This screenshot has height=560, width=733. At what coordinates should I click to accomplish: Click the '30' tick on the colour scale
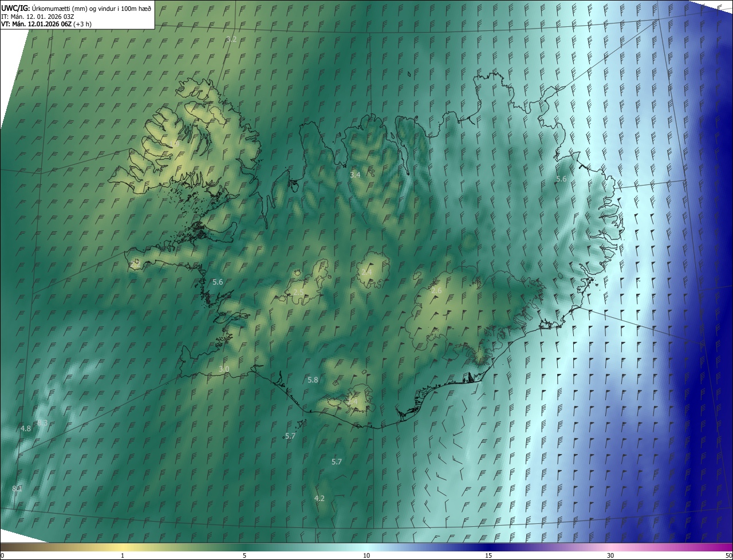610,556
